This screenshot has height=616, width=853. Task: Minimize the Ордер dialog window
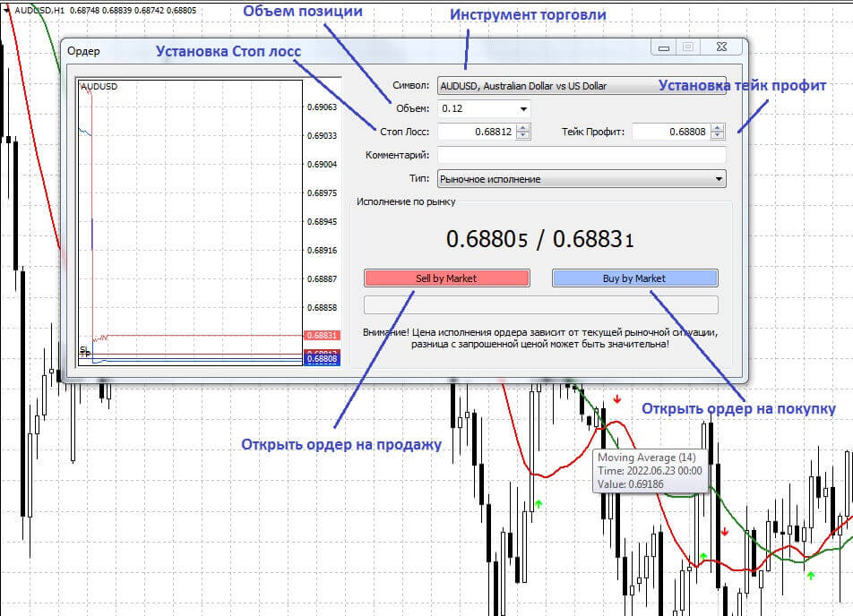(x=664, y=47)
